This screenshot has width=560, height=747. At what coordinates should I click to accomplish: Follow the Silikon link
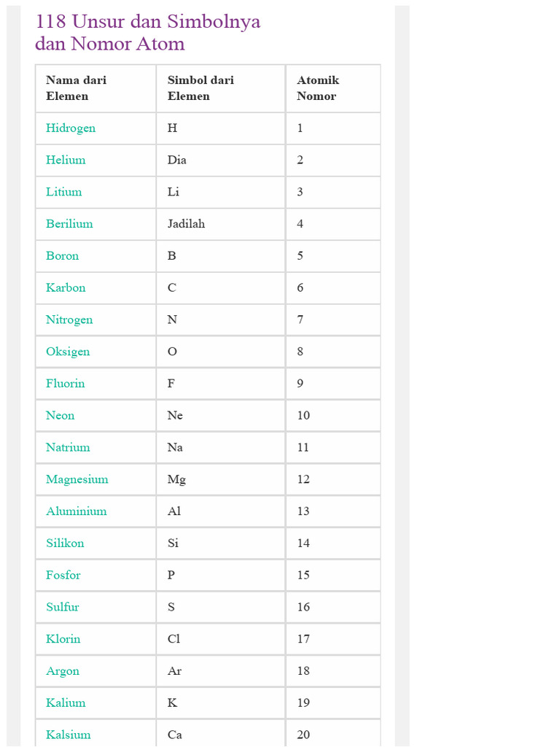(x=65, y=543)
